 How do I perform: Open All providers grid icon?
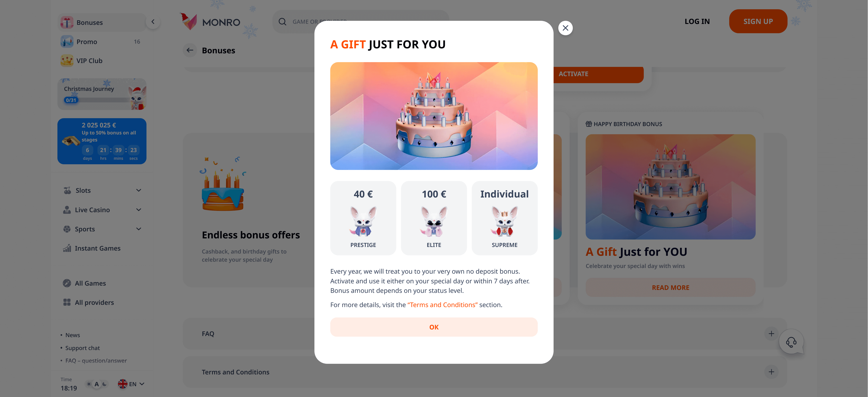tap(67, 302)
